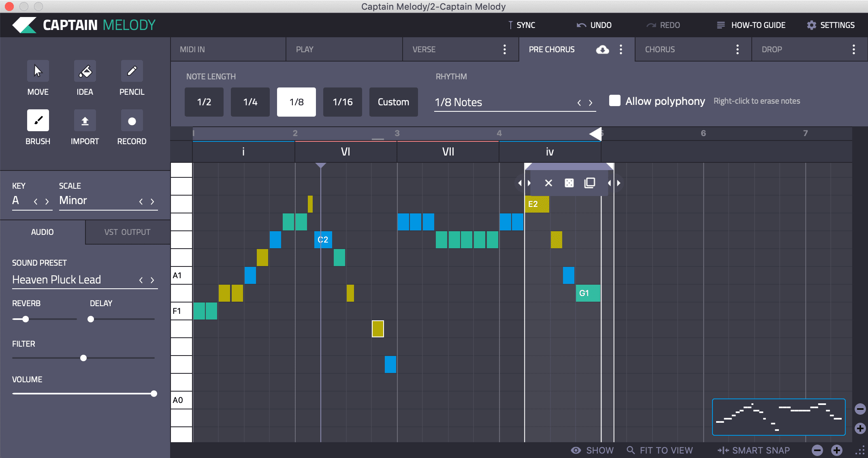Open the Verse tab options menu
Screen dimensions: 868x458
point(504,49)
